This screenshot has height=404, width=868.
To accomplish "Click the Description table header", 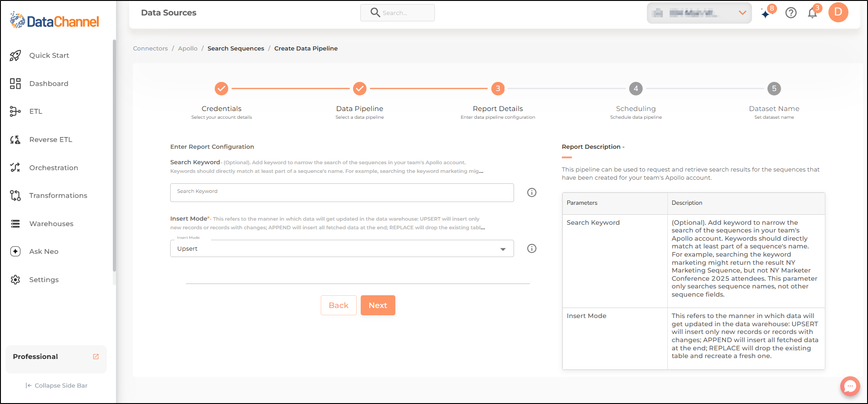I will pos(687,203).
